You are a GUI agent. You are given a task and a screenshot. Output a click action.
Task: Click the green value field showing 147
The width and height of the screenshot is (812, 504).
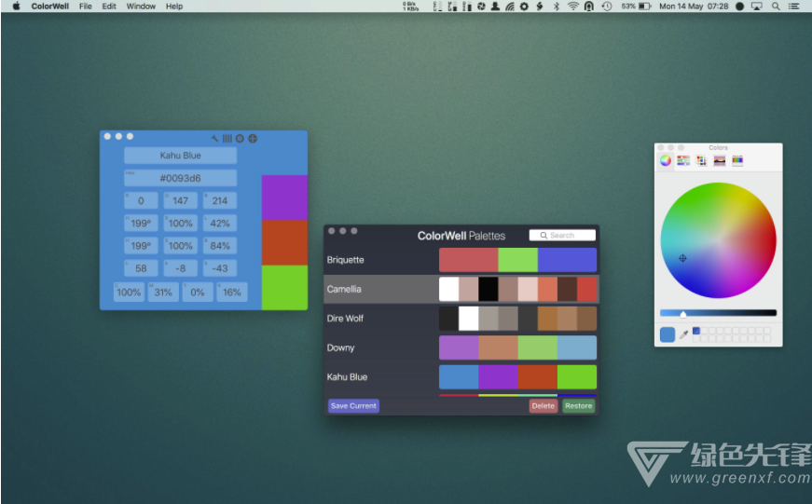tap(180, 201)
